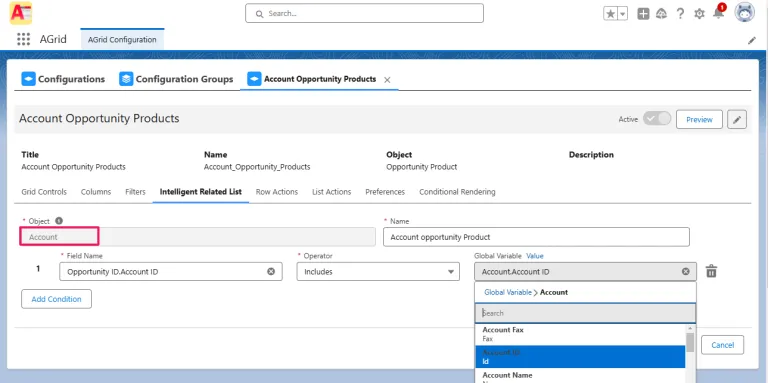Select Account Name option
This screenshot has width=768, height=383.
(x=580, y=376)
